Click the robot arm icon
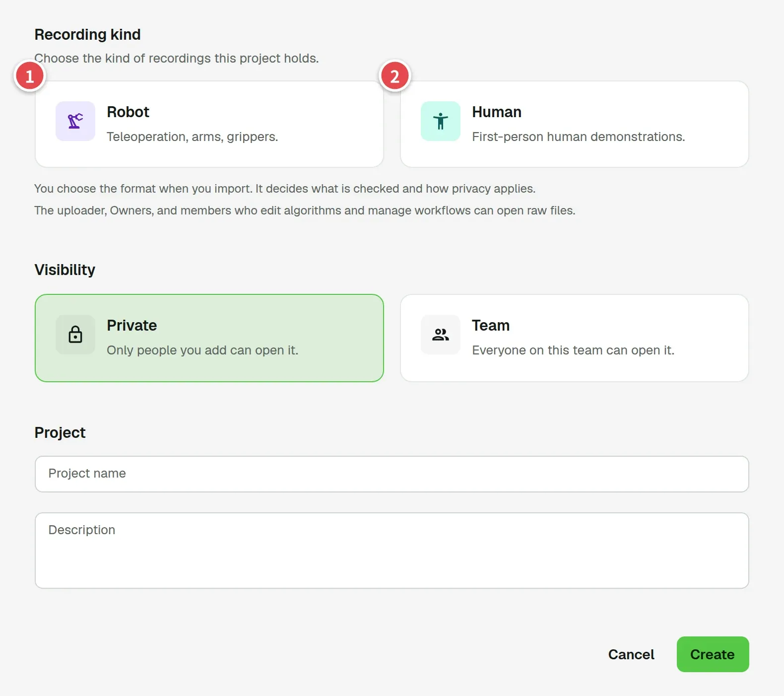Image resolution: width=784 pixels, height=696 pixels. point(75,121)
